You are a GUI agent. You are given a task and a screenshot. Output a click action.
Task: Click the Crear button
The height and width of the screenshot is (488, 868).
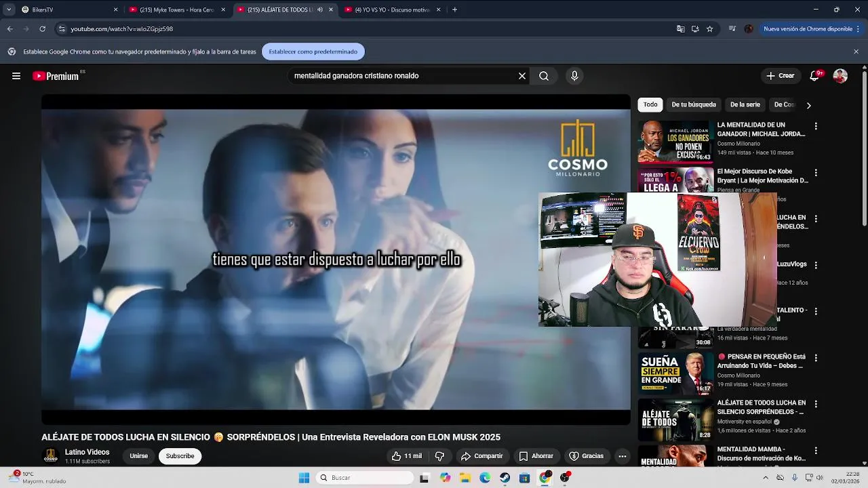(780, 76)
